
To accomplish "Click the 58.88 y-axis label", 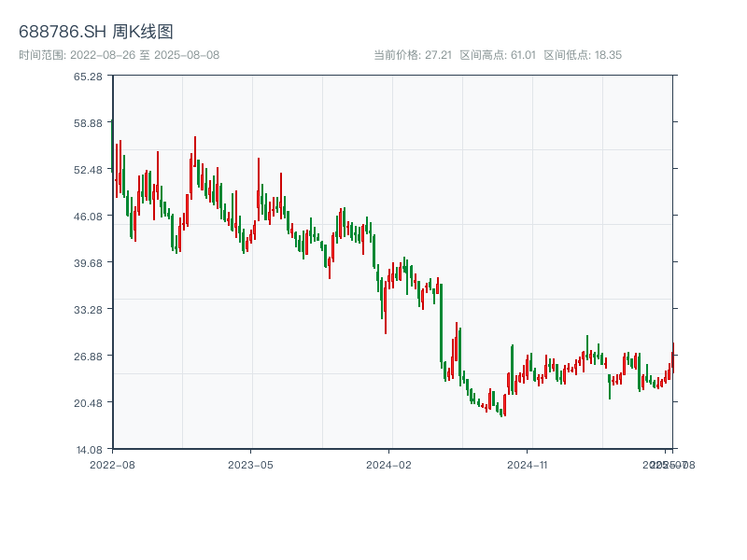I will point(88,123).
